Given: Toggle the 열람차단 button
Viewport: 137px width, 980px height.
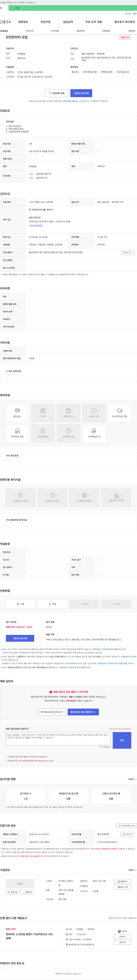Looking at the screenshot, I should [28, 892].
